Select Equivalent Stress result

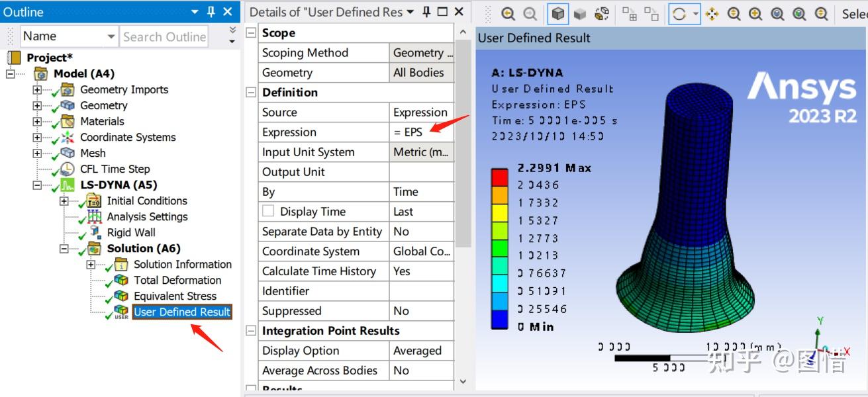(x=175, y=296)
